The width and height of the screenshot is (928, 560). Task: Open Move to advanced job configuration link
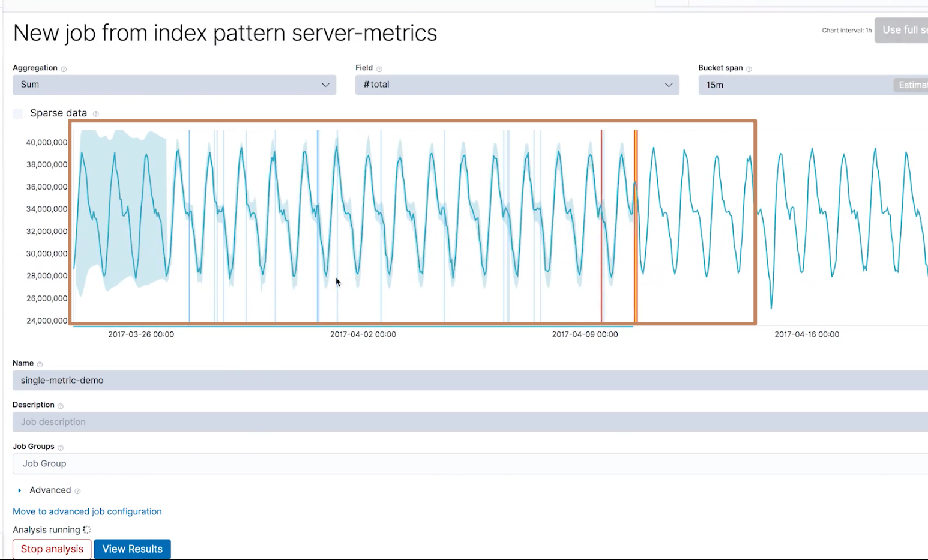click(x=87, y=511)
